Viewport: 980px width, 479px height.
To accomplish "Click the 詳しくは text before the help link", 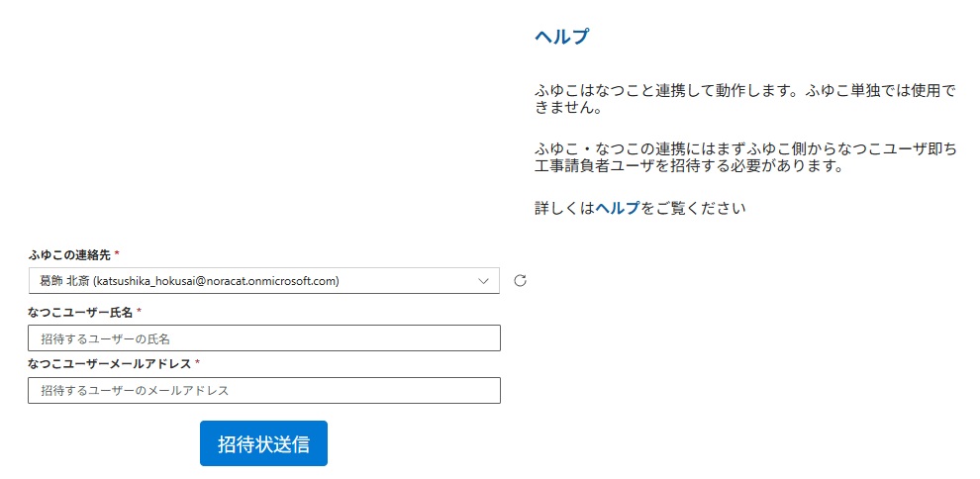I will pos(564,209).
